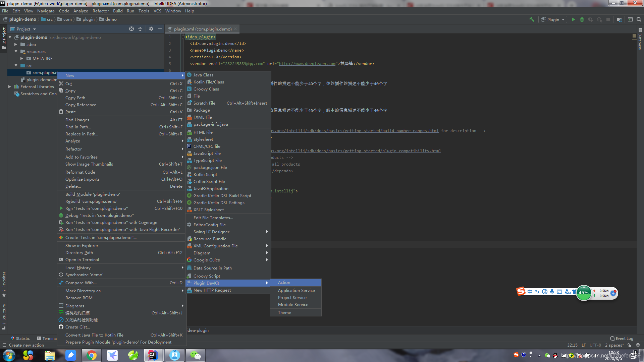Click Cut in context menu
The image size is (644, 362).
122,83
